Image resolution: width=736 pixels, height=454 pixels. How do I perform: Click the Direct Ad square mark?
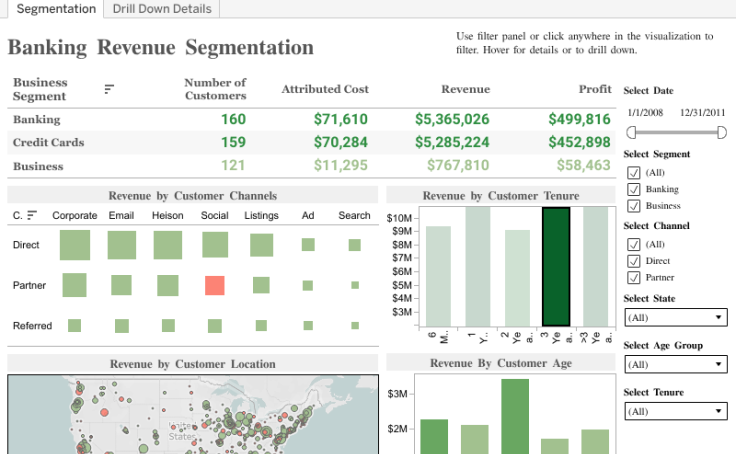tap(308, 244)
